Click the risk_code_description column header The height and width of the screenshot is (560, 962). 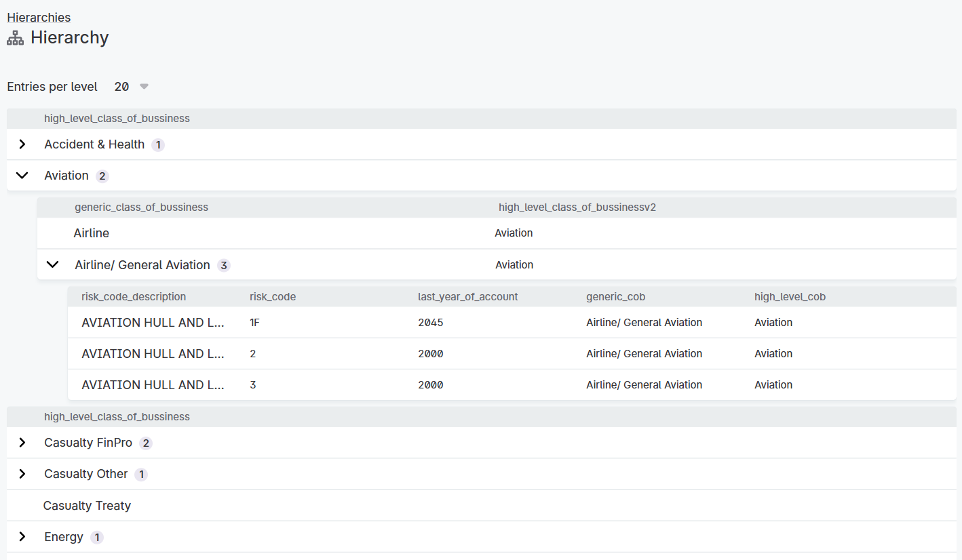pyautogui.click(x=134, y=297)
